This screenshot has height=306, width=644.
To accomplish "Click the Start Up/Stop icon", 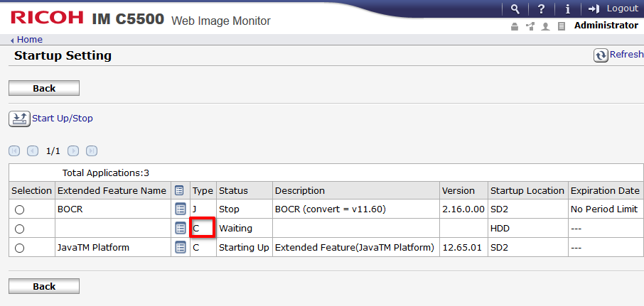I will coord(19,119).
